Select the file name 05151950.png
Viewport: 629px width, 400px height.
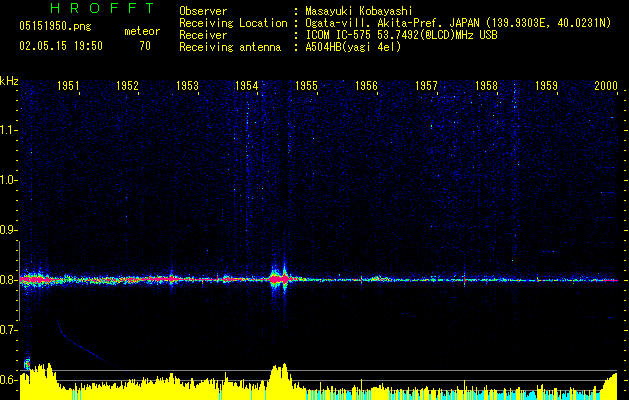pos(55,27)
